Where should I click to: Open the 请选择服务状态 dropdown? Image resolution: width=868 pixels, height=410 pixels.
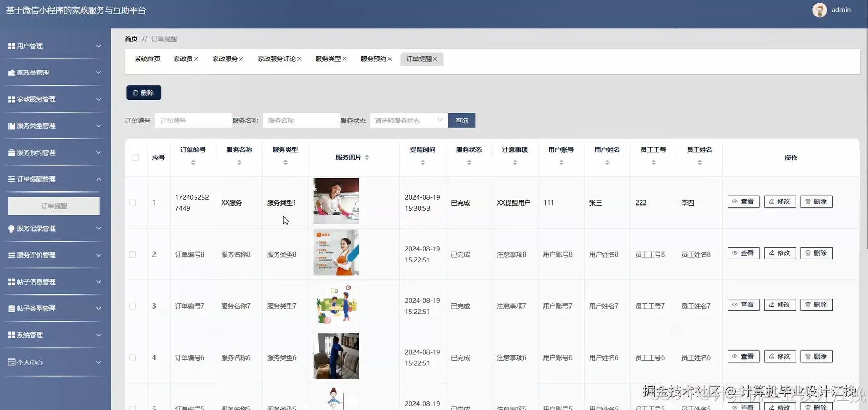408,121
